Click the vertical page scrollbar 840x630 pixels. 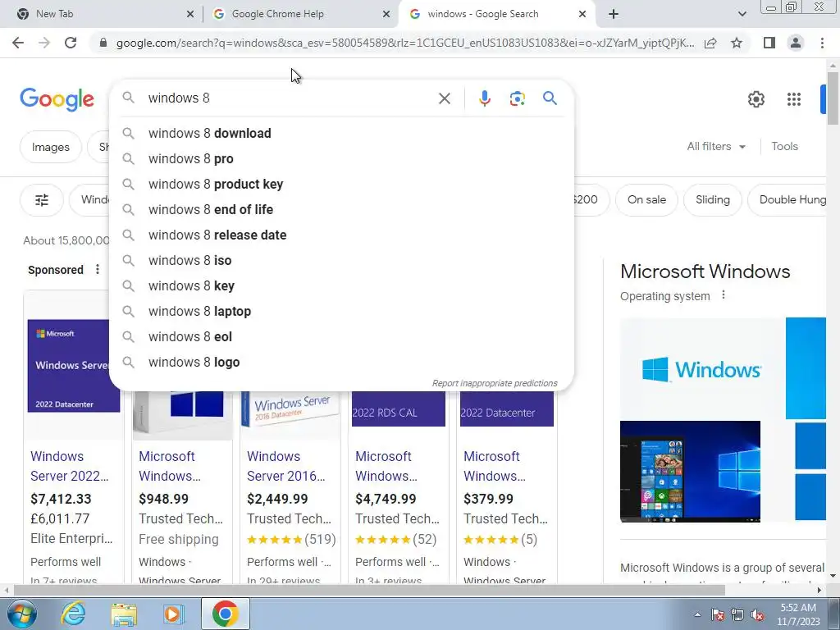click(833, 99)
